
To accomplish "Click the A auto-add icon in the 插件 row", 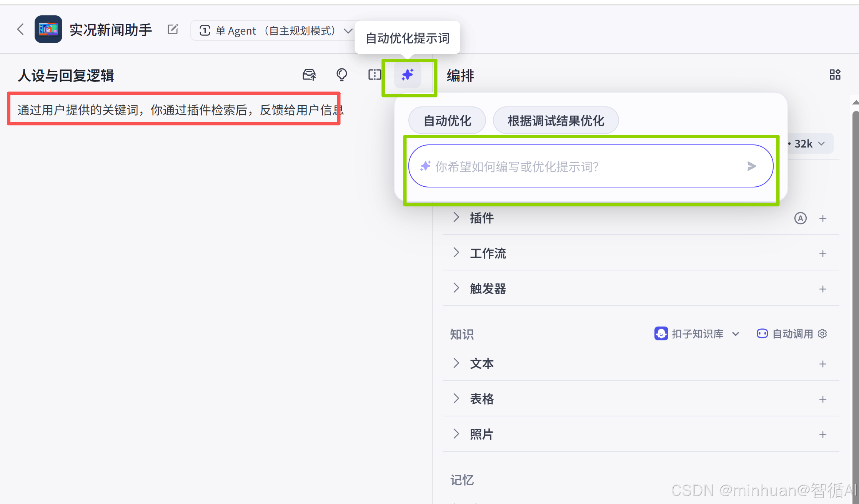I will tap(800, 218).
